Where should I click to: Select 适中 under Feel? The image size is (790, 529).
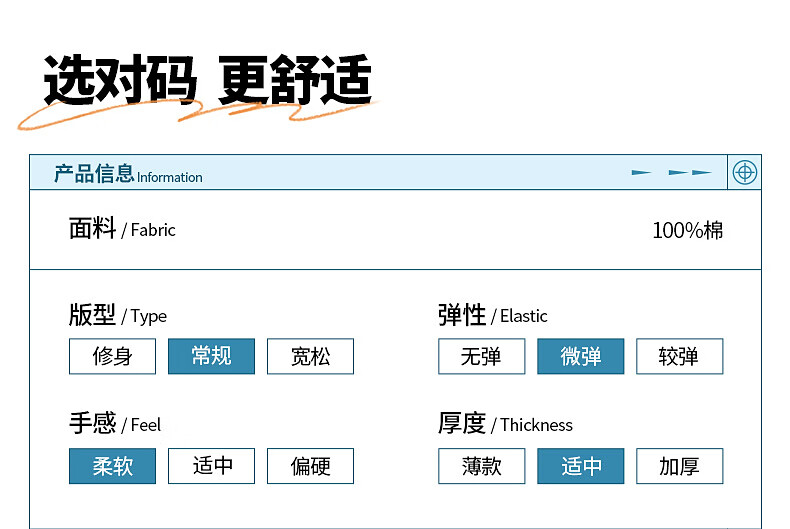(x=212, y=466)
